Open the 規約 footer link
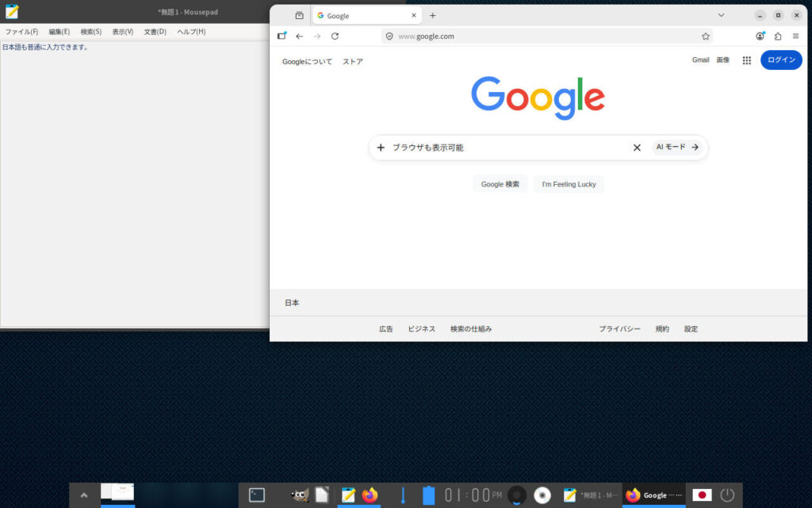 [662, 329]
